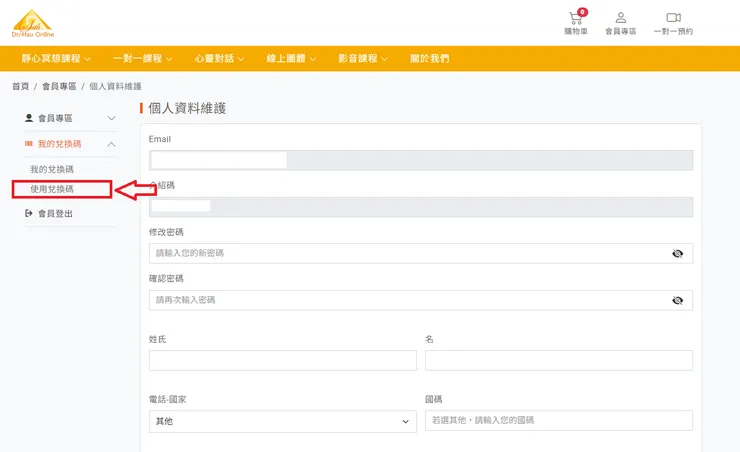
Task: Expand the 線上團體 menu
Action: (x=291, y=59)
